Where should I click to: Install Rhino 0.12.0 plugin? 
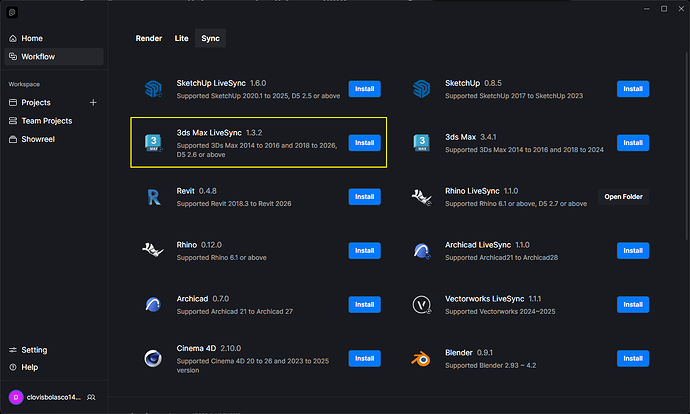tap(364, 251)
